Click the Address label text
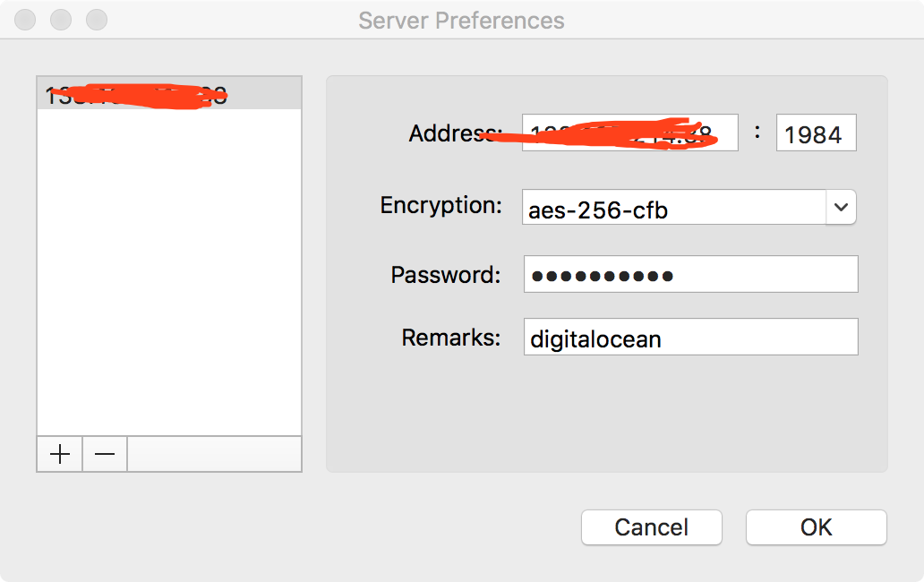The height and width of the screenshot is (582, 924). pos(456,133)
